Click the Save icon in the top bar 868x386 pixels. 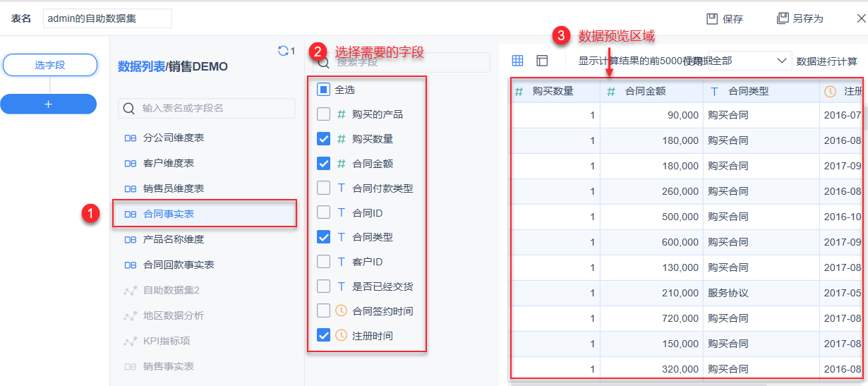(713, 18)
